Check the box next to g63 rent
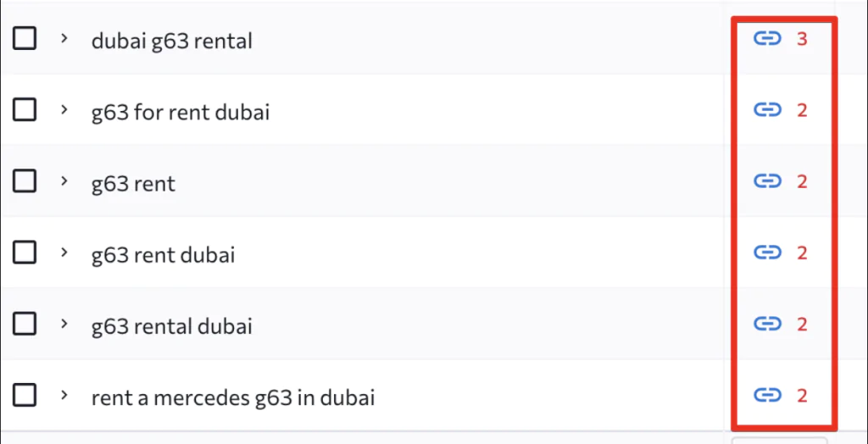The width and height of the screenshot is (868, 444). (25, 181)
